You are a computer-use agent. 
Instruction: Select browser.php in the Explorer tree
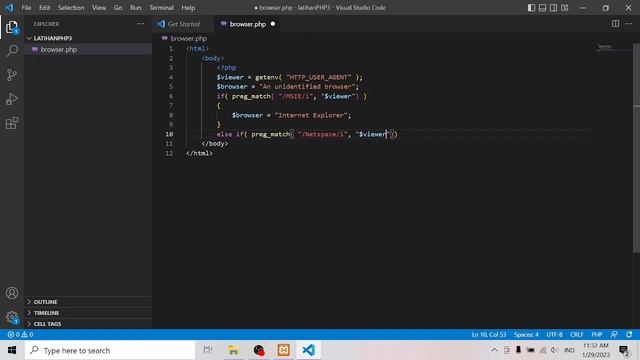[88, 49]
